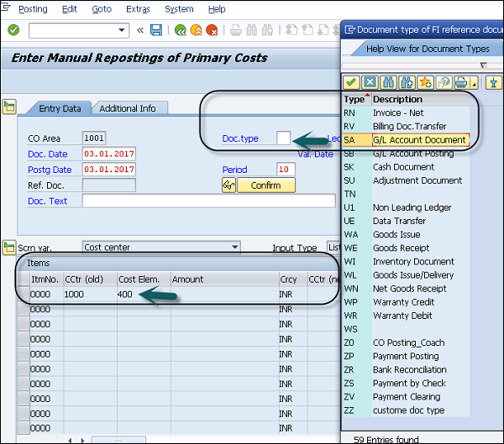The width and height of the screenshot is (504, 444).
Task: Expand restrictions with the popup triangle arrow
Action: pos(483,65)
